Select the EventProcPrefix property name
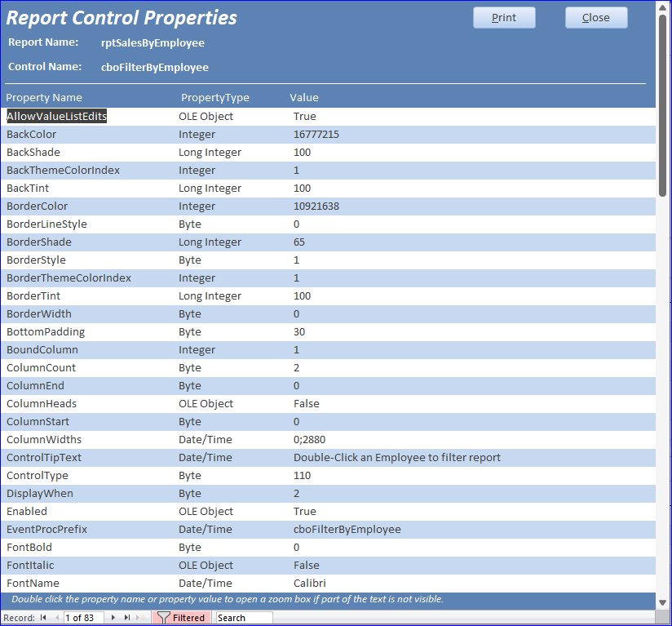 coord(46,531)
